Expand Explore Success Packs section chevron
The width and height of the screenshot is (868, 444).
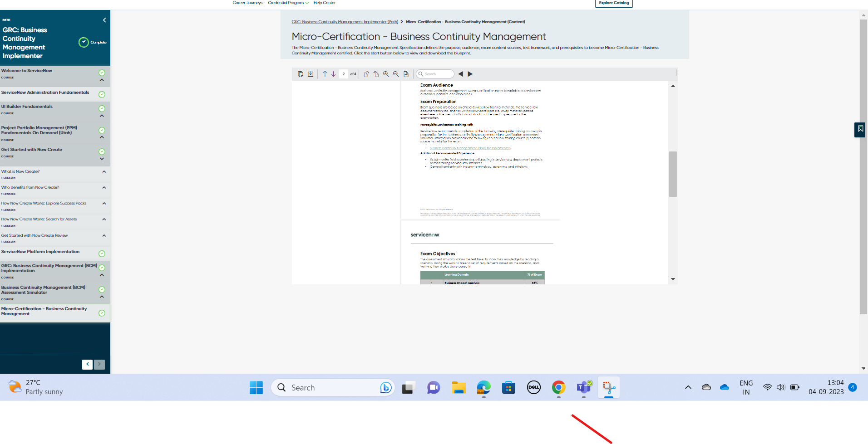pos(104,204)
